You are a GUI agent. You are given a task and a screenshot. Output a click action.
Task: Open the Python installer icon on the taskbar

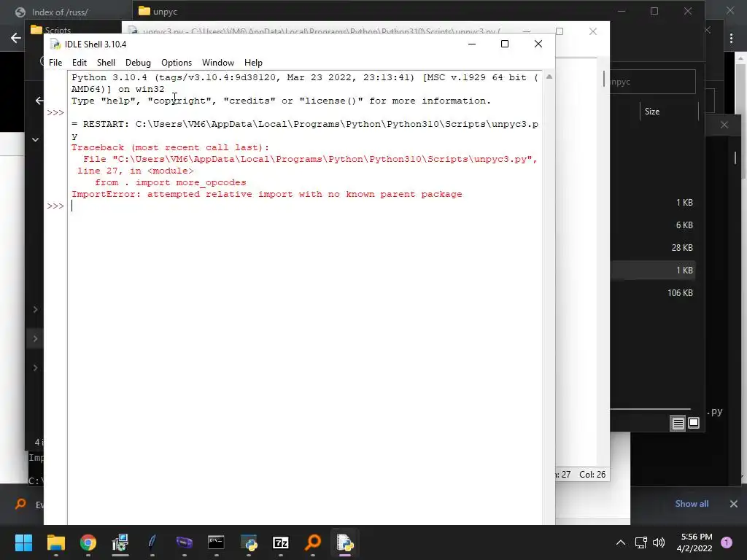click(249, 542)
